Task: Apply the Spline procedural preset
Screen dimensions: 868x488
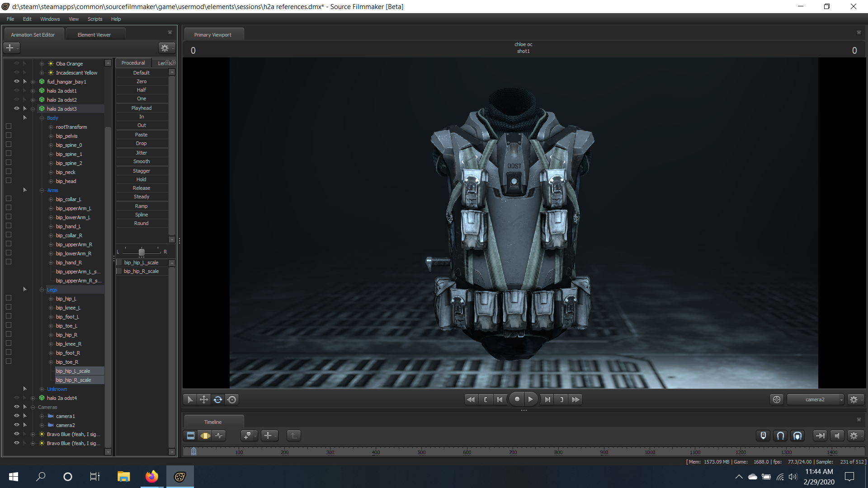Action: click(x=142, y=215)
